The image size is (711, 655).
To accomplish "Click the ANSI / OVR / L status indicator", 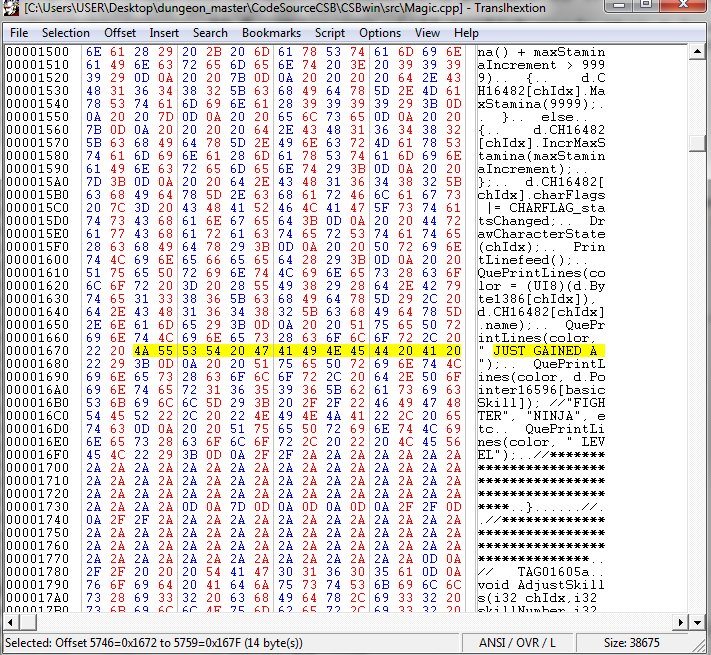I will (x=517, y=643).
